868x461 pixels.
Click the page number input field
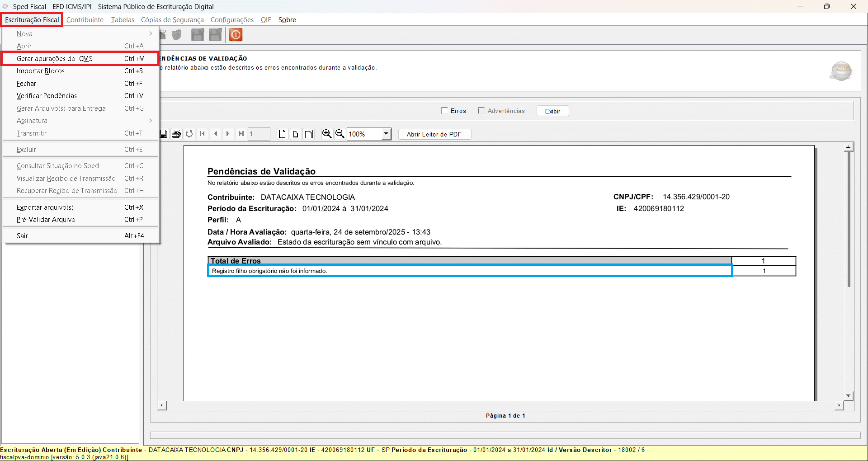259,134
